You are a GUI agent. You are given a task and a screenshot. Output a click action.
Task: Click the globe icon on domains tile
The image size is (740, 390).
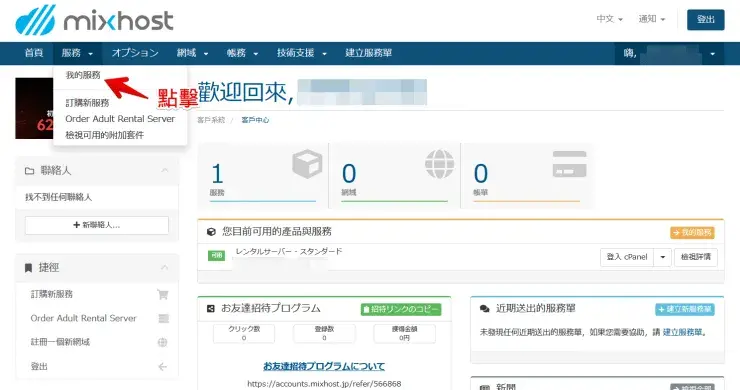[439, 164]
